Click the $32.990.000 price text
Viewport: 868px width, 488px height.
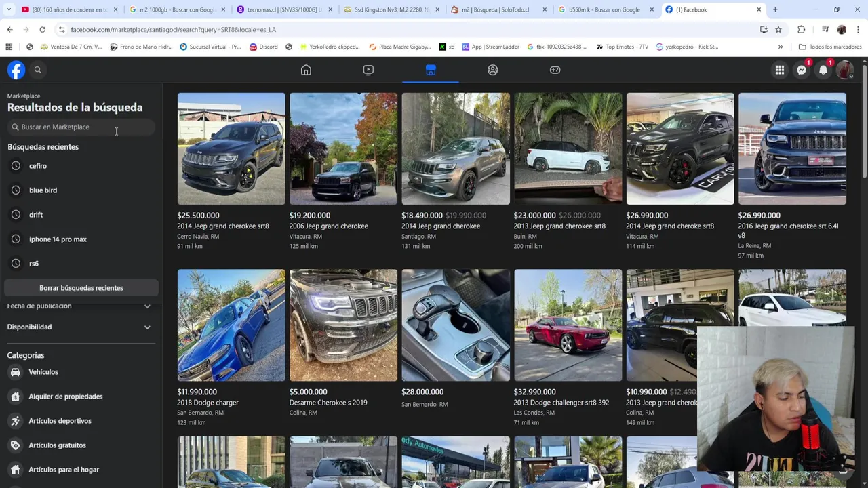pyautogui.click(x=535, y=392)
